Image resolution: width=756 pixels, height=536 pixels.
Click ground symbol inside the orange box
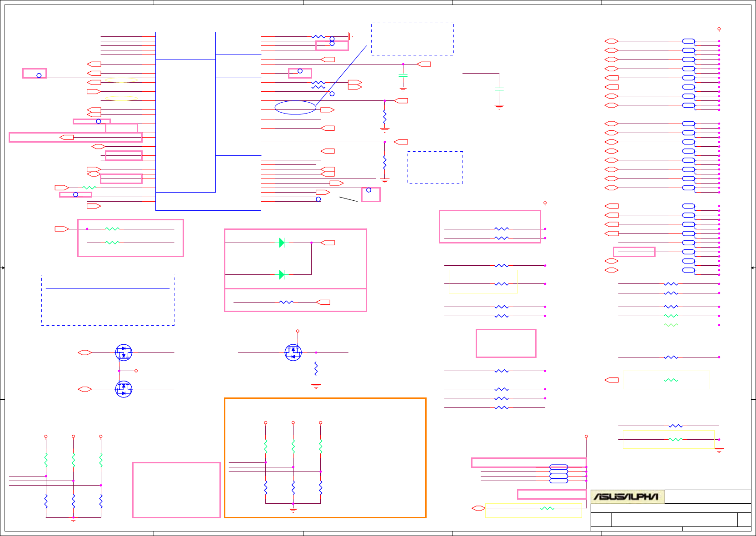[293, 509]
